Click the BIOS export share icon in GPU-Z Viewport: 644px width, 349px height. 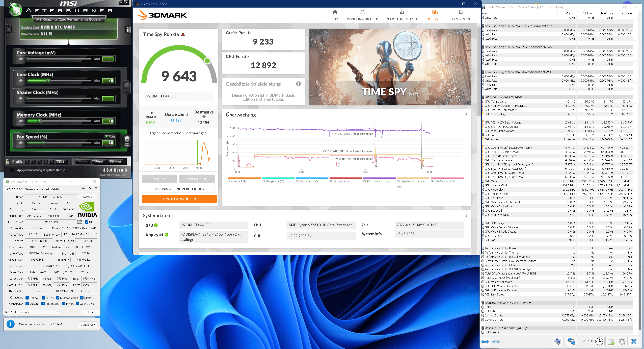[79, 222]
